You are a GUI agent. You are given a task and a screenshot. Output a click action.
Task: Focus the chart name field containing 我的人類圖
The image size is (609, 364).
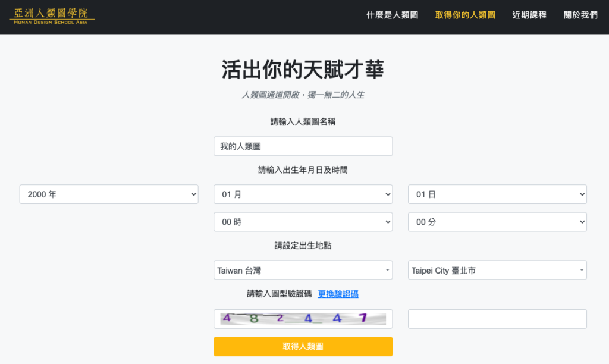(x=303, y=146)
